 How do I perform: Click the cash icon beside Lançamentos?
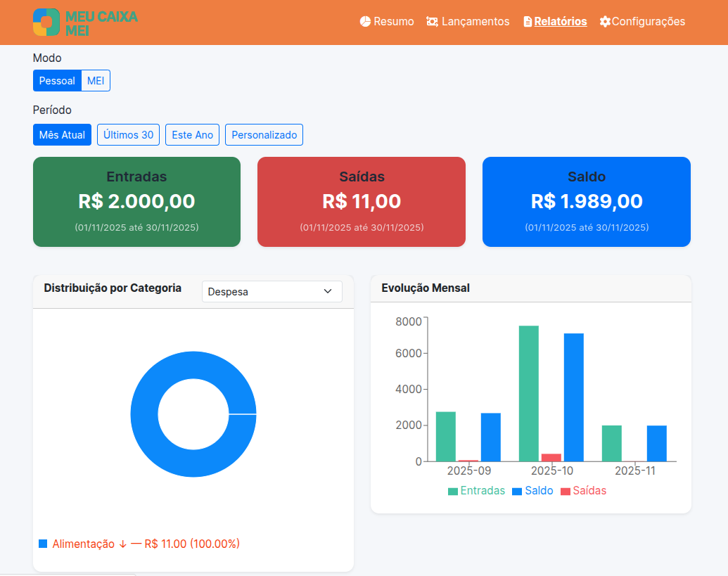click(x=432, y=22)
